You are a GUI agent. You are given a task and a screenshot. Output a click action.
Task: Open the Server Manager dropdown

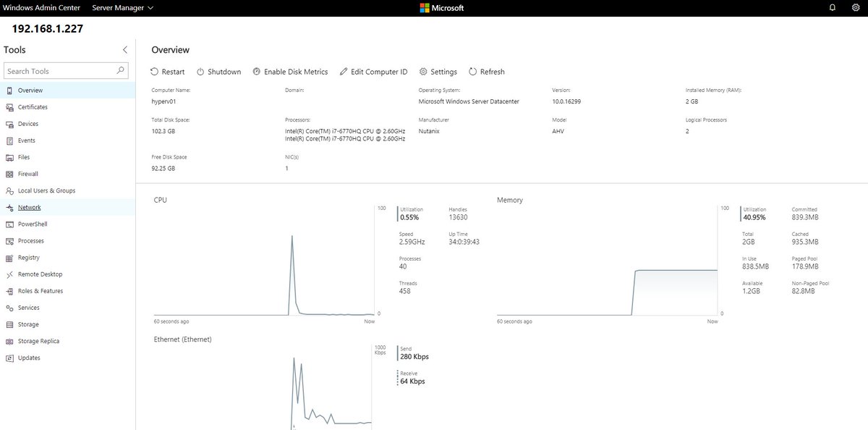click(x=123, y=8)
